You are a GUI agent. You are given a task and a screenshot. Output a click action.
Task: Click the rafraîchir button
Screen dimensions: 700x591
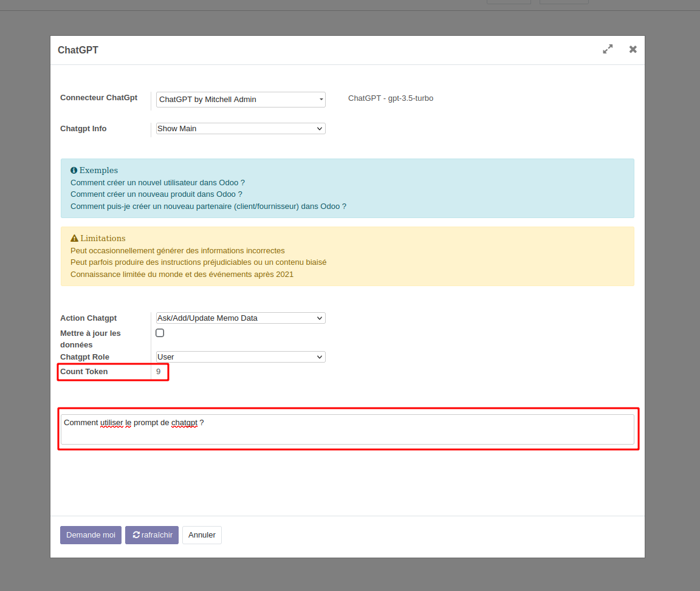click(x=152, y=535)
